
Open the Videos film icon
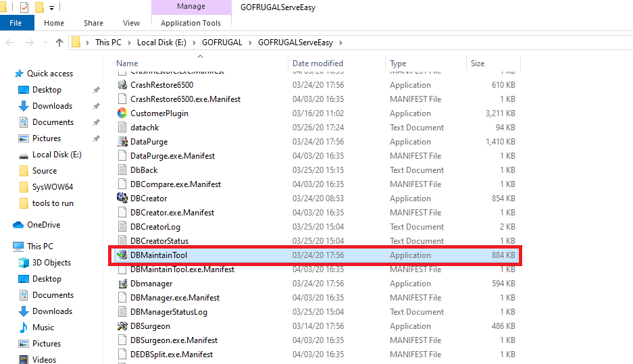coord(24,359)
